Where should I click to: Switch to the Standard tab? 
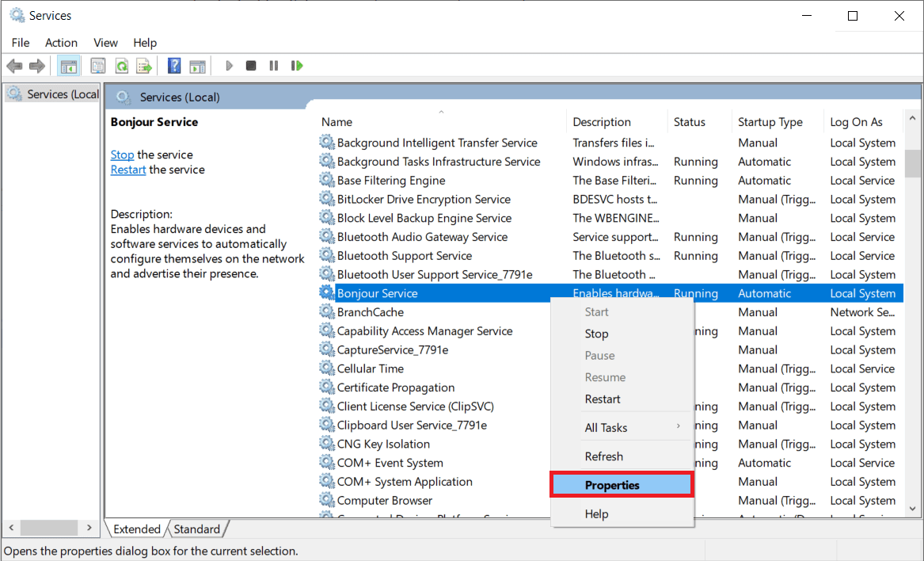coord(197,529)
